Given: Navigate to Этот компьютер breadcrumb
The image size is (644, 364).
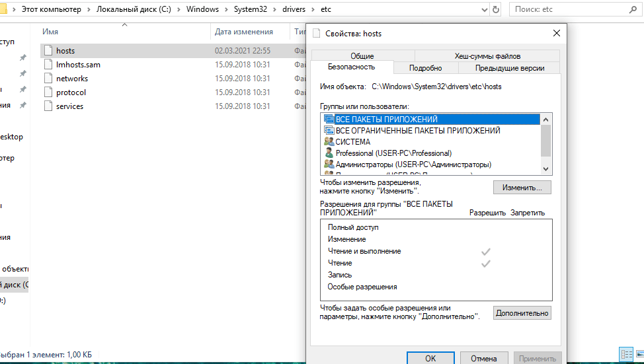Looking at the screenshot, I should [52, 9].
